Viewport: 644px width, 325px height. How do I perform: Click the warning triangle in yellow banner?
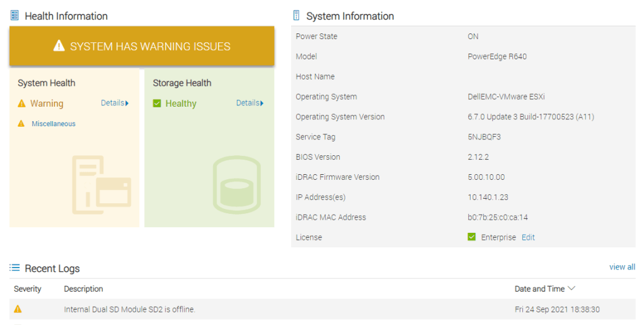(59, 46)
